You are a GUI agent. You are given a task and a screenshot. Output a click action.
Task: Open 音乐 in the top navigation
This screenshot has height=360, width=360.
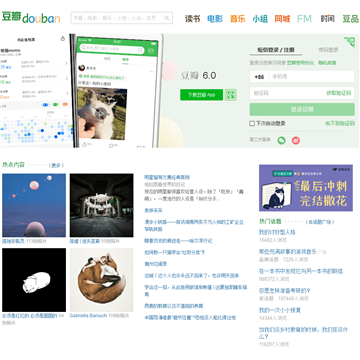(x=237, y=19)
